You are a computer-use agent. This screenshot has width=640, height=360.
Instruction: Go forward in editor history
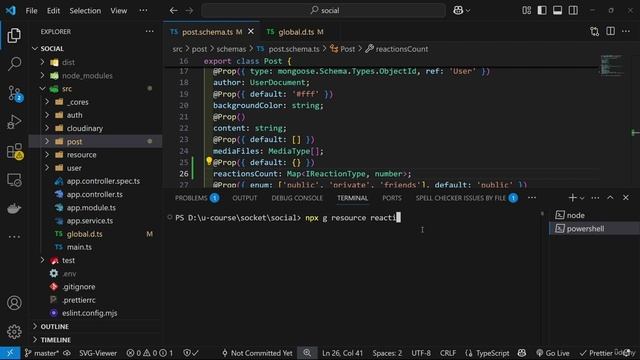tap(189, 11)
